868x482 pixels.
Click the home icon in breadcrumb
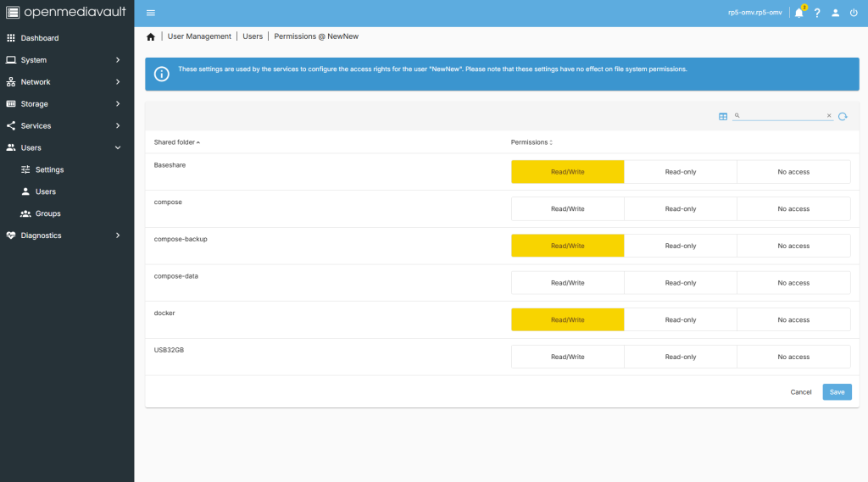151,37
